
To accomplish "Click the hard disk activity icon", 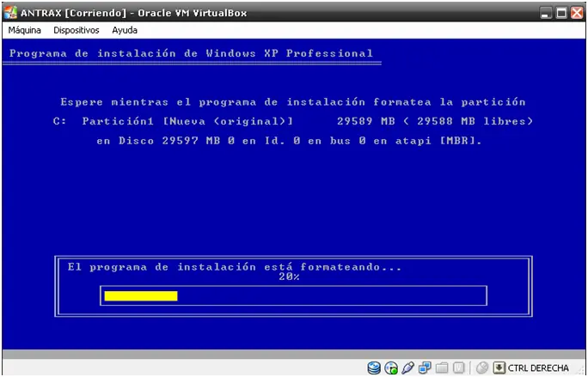I will (374, 368).
